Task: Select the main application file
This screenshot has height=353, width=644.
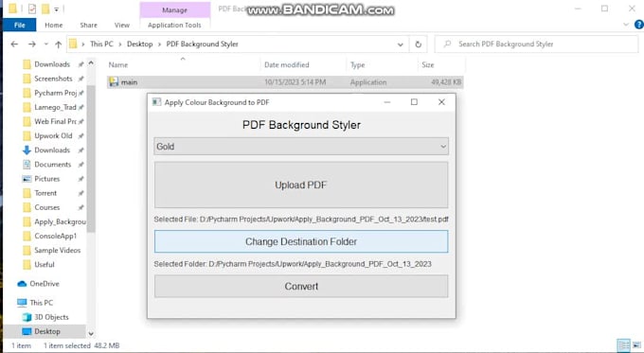Action: (285, 82)
